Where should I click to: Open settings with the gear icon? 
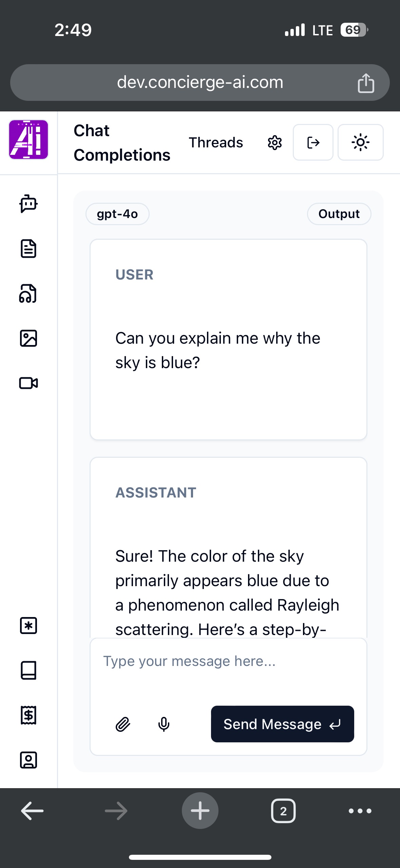(x=274, y=143)
